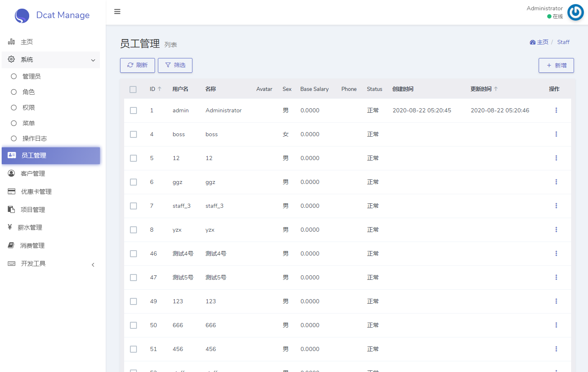Click the 员工管理 ID card icon

pos(12,155)
